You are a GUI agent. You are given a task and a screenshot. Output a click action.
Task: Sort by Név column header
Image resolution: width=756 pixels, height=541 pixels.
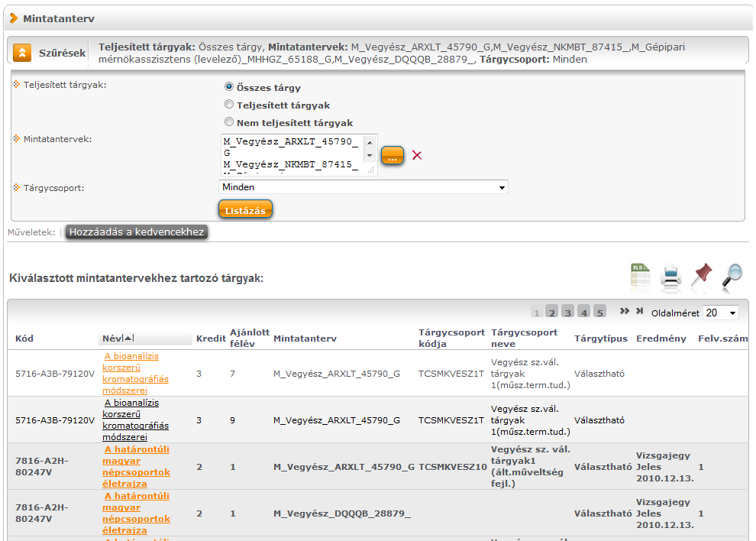[x=112, y=339]
